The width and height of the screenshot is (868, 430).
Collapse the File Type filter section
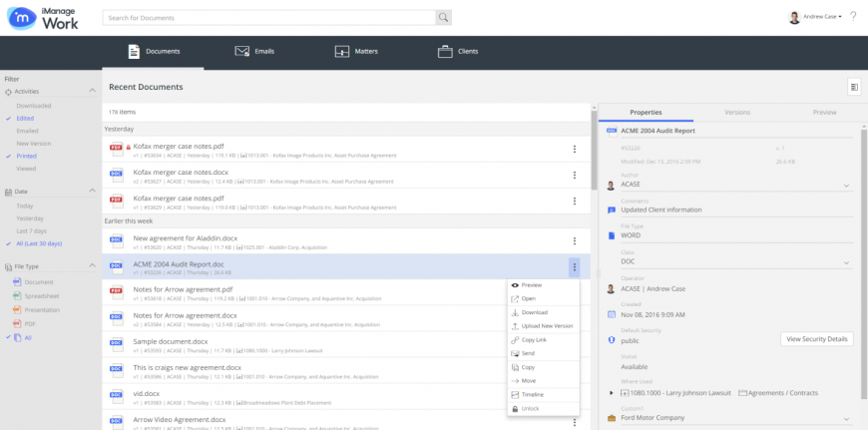(93, 266)
